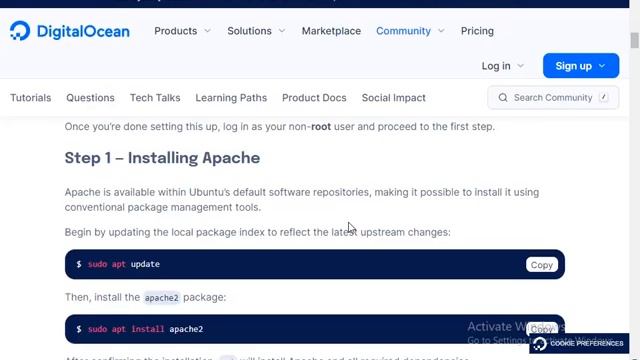Click the blue Sign up button
Image resolution: width=640 pixels, height=360 pixels.
tap(580, 66)
